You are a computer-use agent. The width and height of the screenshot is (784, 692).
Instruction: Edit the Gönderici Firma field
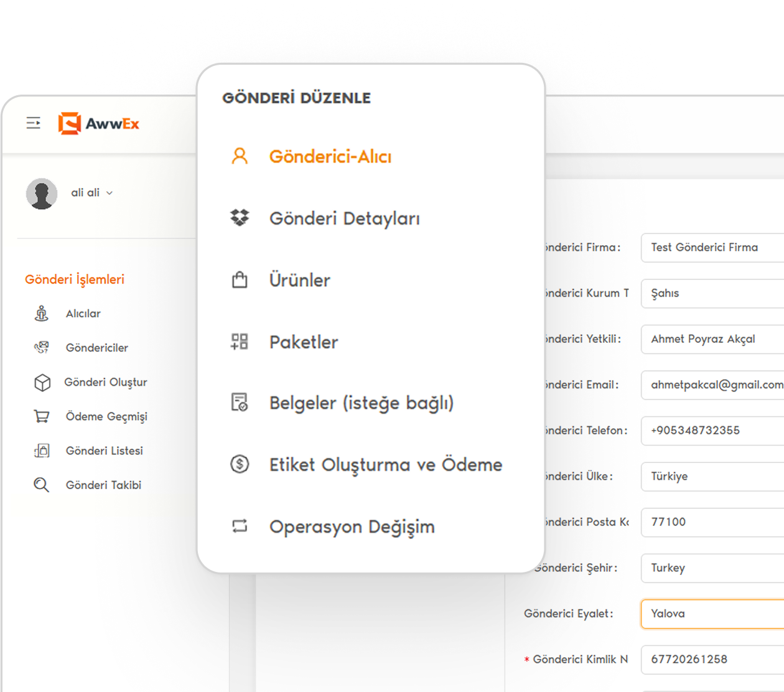coord(712,248)
